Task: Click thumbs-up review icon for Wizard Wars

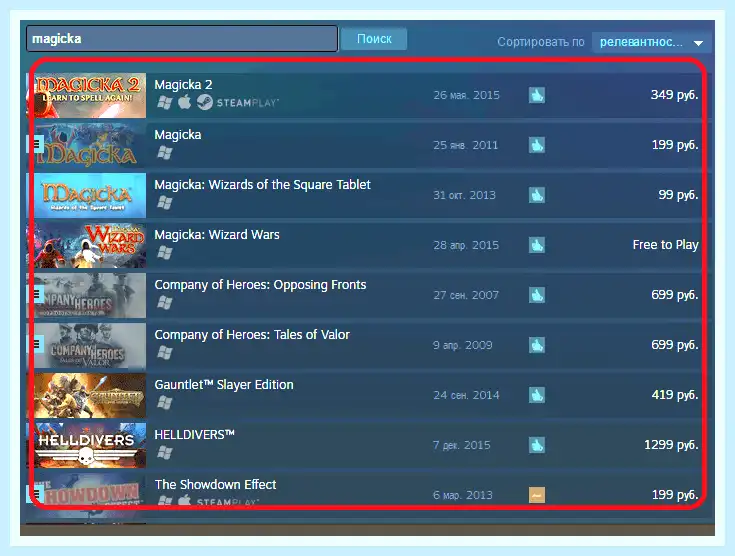Action: click(537, 245)
